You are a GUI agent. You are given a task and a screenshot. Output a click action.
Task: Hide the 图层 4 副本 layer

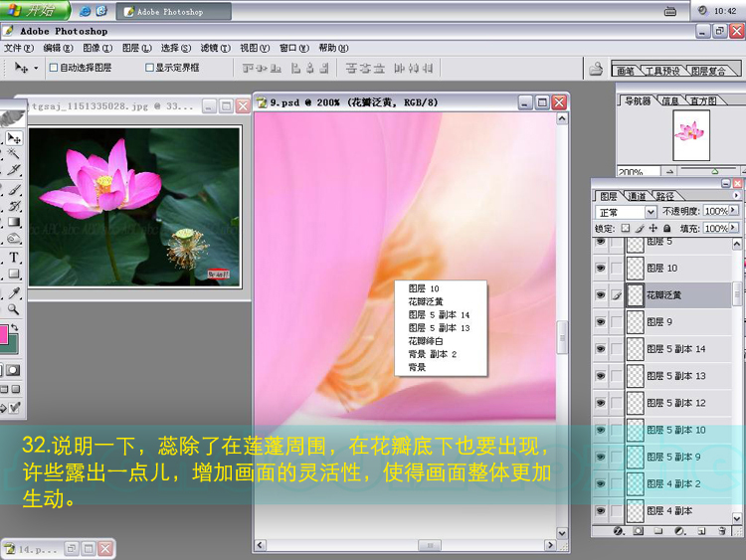[601, 511]
